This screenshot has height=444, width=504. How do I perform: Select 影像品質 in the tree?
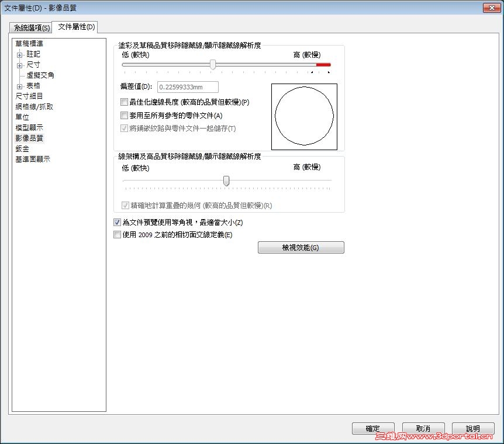pos(29,138)
